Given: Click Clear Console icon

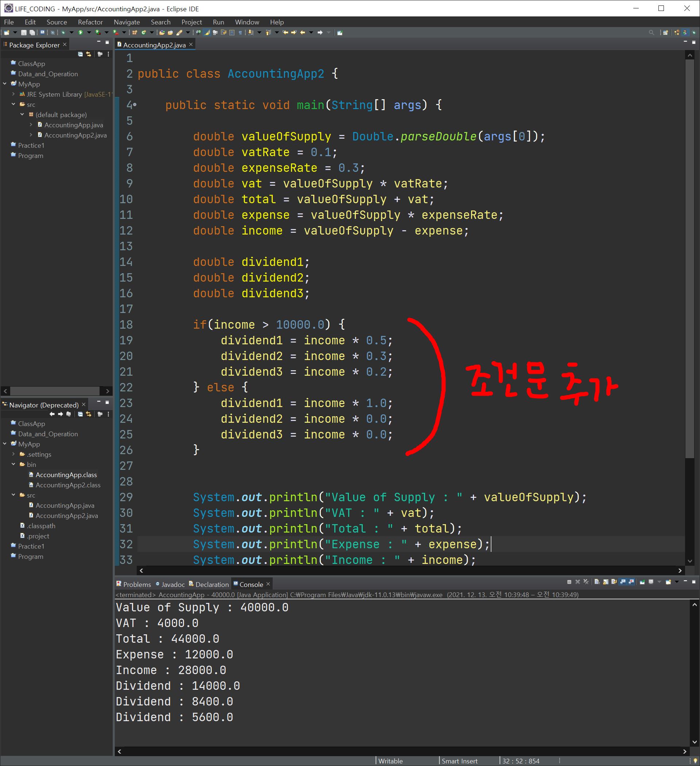Looking at the screenshot, I should 597,582.
